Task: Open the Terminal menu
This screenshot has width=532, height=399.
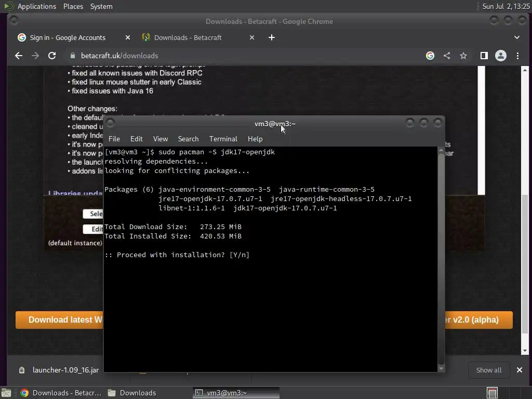Action: click(223, 139)
